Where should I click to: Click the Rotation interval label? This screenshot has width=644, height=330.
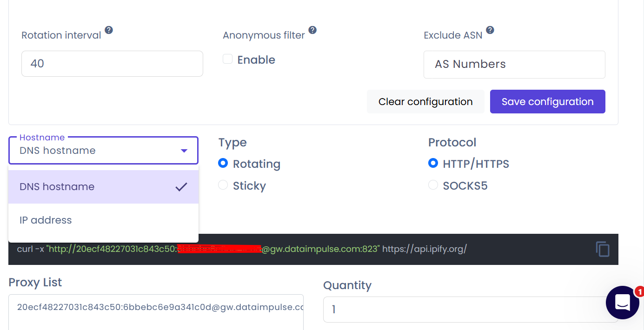pos(61,35)
